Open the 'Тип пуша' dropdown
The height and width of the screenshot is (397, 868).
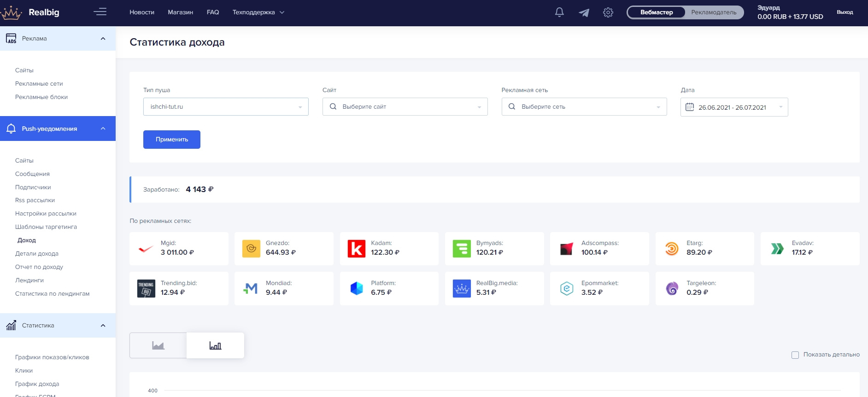[226, 107]
